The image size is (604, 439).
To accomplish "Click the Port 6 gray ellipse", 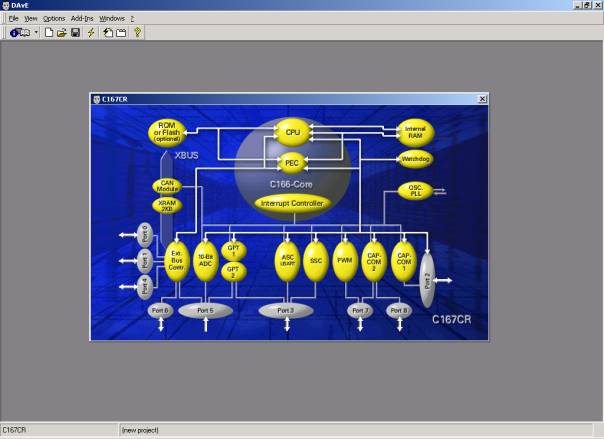I will [x=160, y=310].
